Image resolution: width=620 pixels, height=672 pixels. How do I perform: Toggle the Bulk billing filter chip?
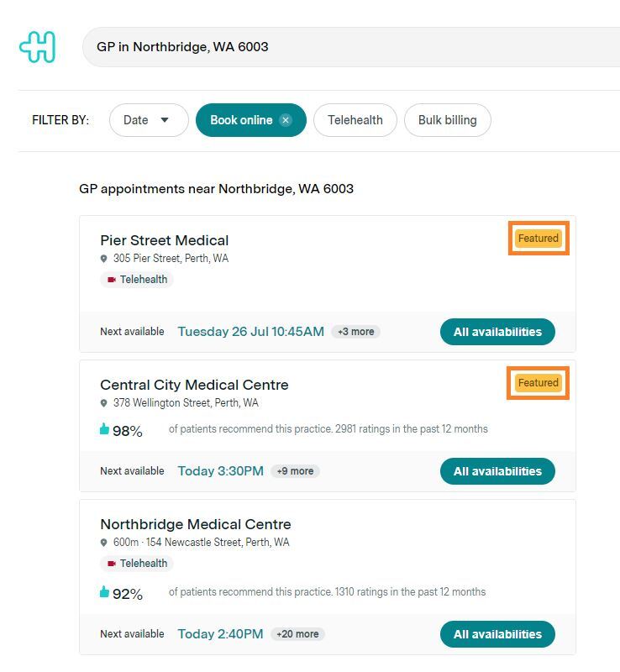coord(447,120)
